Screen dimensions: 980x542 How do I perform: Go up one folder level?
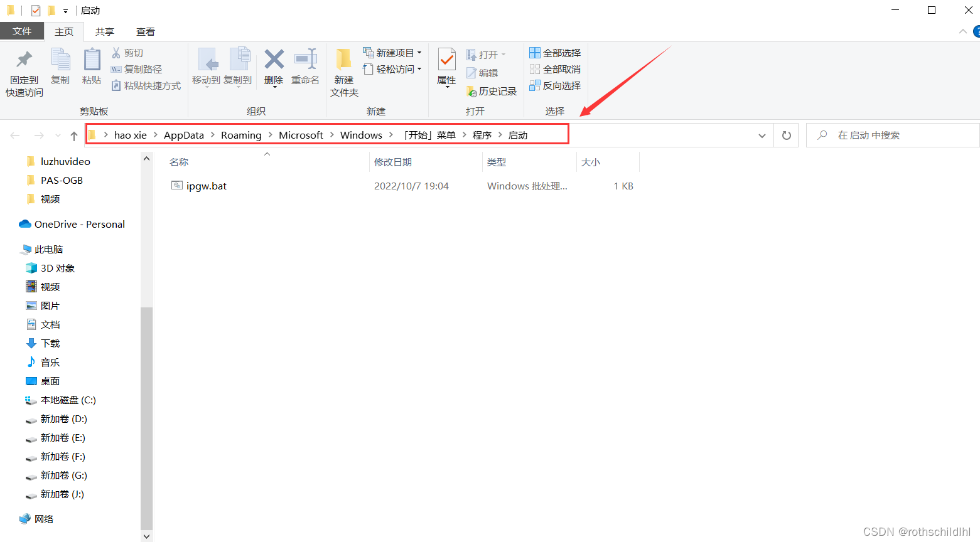[74, 135]
